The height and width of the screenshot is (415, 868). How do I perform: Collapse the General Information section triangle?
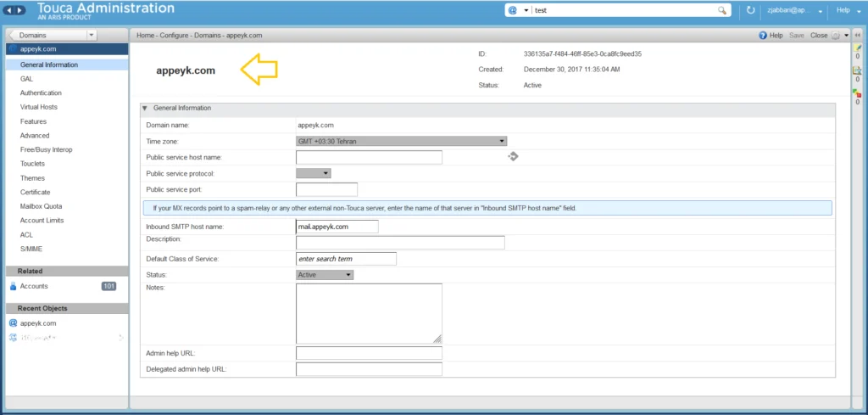[x=145, y=108]
